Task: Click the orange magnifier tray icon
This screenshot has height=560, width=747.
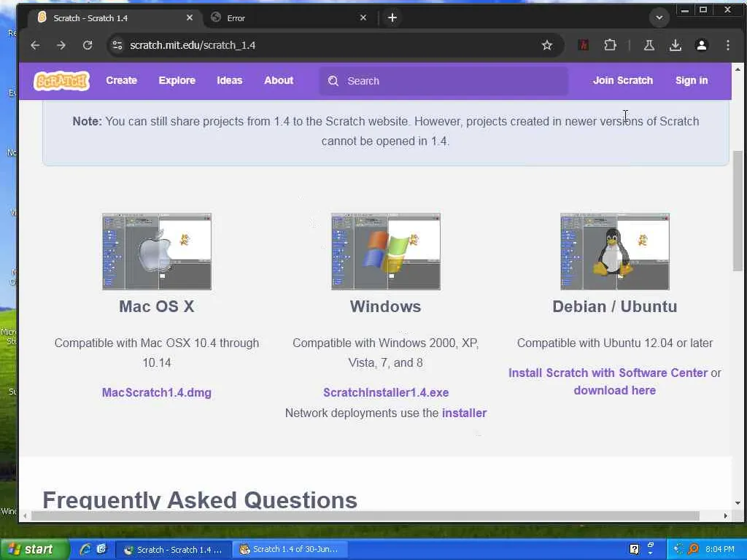Action: (x=693, y=550)
